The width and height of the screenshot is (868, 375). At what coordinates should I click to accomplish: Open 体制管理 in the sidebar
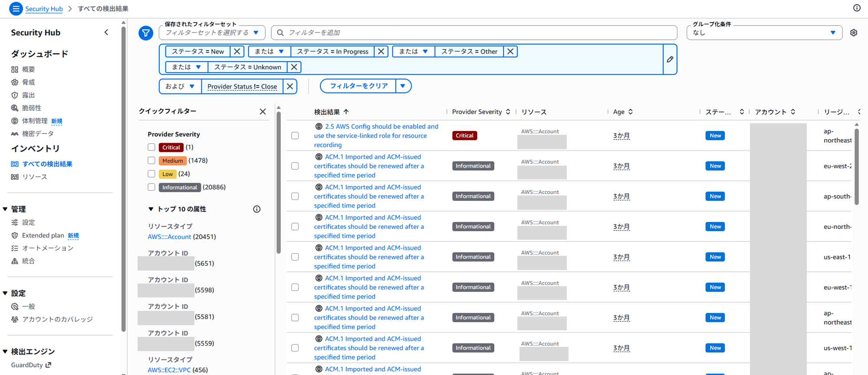tap(35, 121)
